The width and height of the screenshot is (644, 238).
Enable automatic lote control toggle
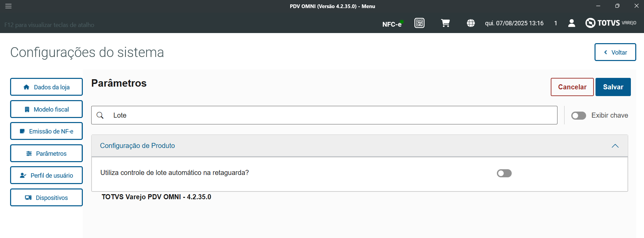[504, 173]
